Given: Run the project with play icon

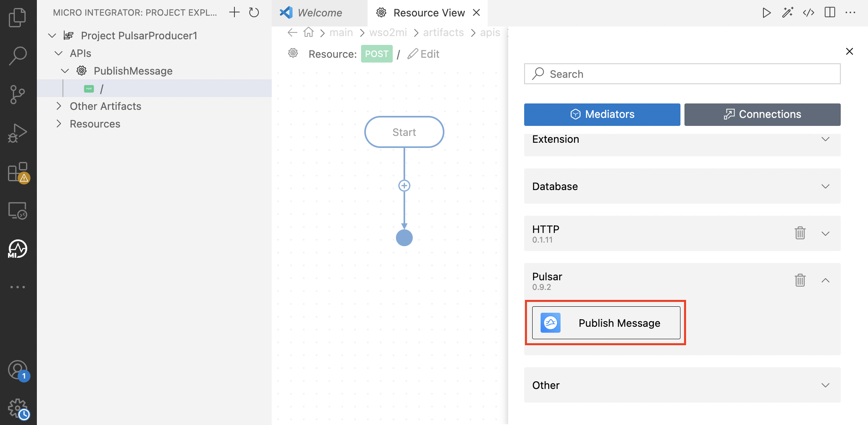Looking at the screenshot, I should [766, 13].
